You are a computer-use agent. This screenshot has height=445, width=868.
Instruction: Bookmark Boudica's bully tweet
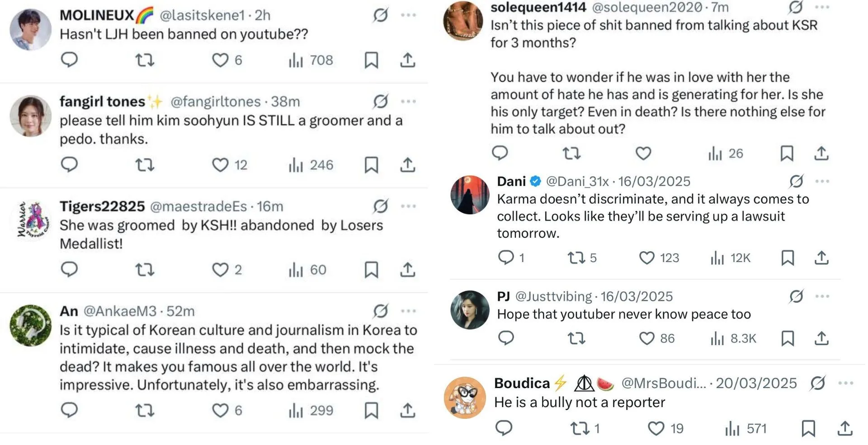(808, 428)
